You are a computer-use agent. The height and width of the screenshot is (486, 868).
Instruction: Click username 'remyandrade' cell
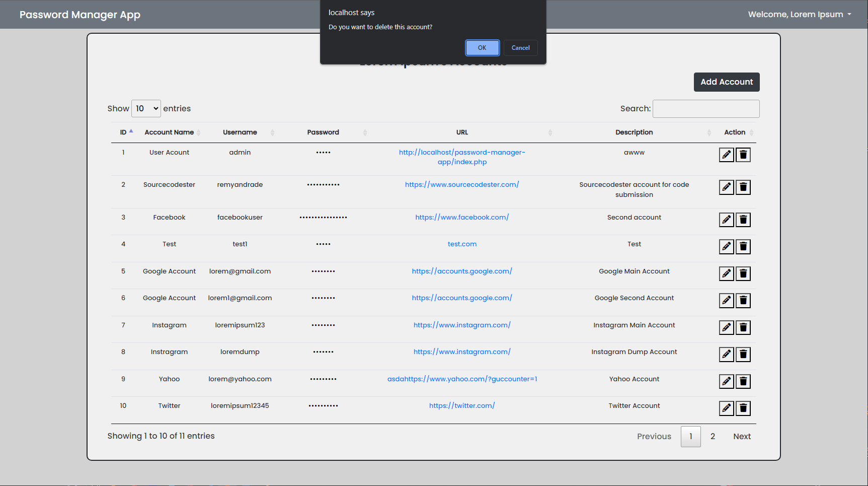pos(240,185)
